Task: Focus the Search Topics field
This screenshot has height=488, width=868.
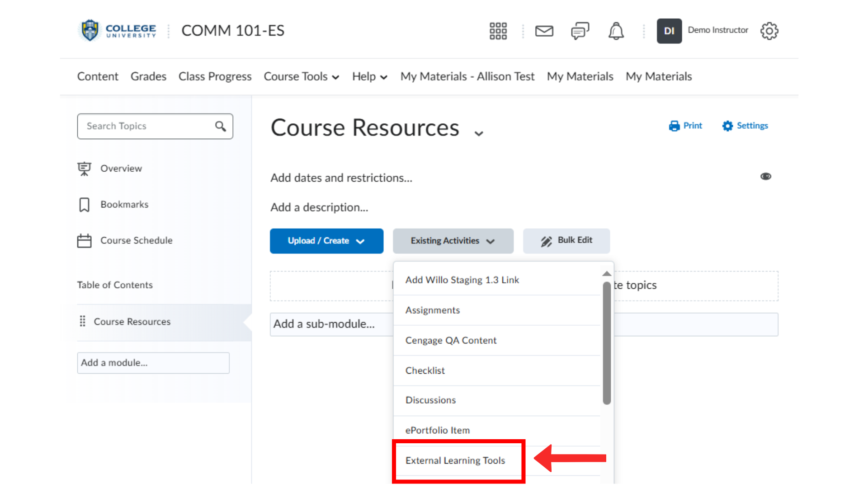Action: pyautogui.click(x=155, y=126)
